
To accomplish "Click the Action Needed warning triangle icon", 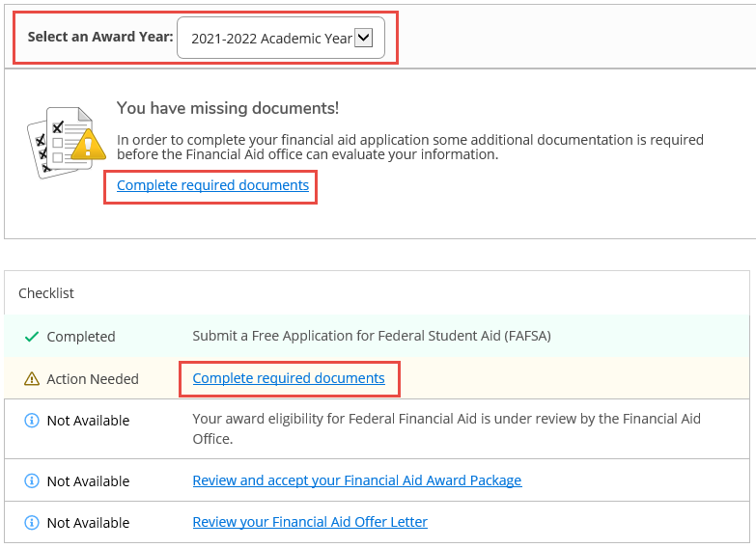I will pos(32,379).
